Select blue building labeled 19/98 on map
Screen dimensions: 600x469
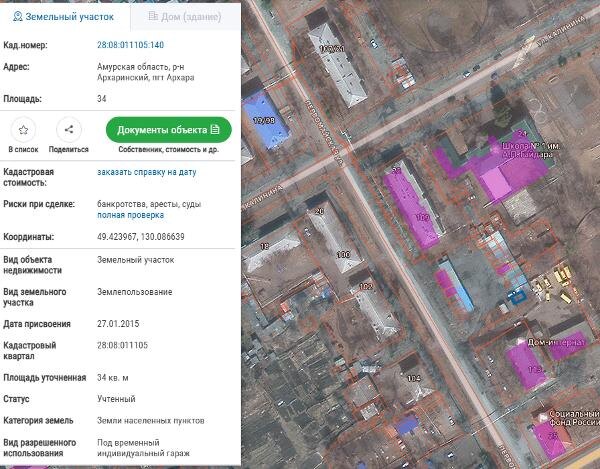[x=266, y=120]
